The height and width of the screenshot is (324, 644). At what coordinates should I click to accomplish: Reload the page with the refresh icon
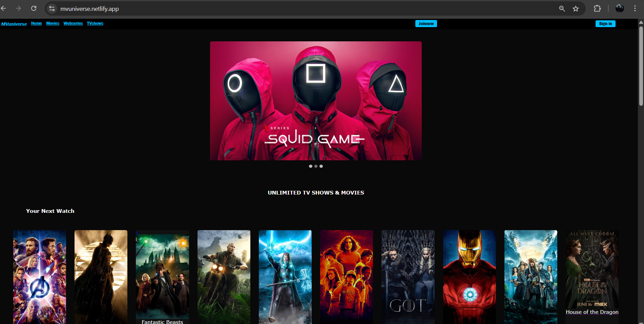point(34,8)
